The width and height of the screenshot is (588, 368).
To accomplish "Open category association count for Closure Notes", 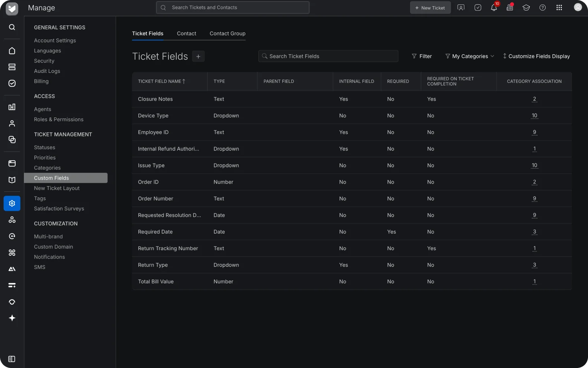I will pyautogui.click(x=534, y=99).
